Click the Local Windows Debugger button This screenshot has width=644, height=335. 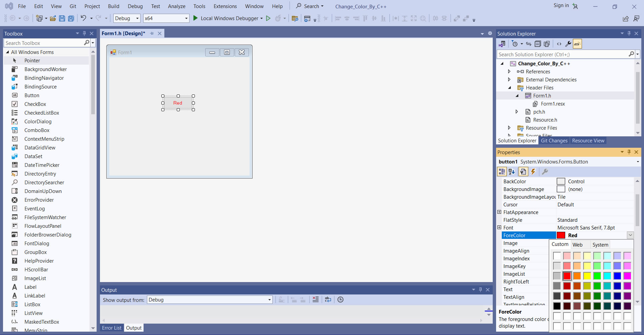pos(228,18)
